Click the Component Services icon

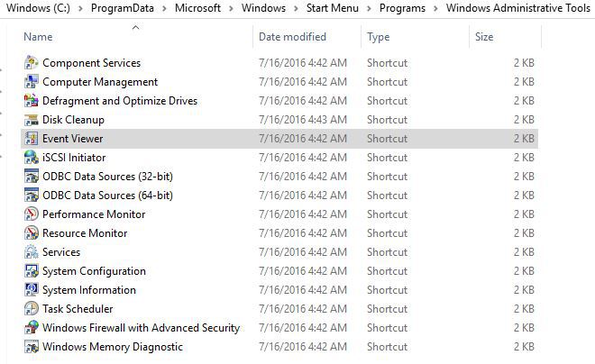click(x=32, y=63)
